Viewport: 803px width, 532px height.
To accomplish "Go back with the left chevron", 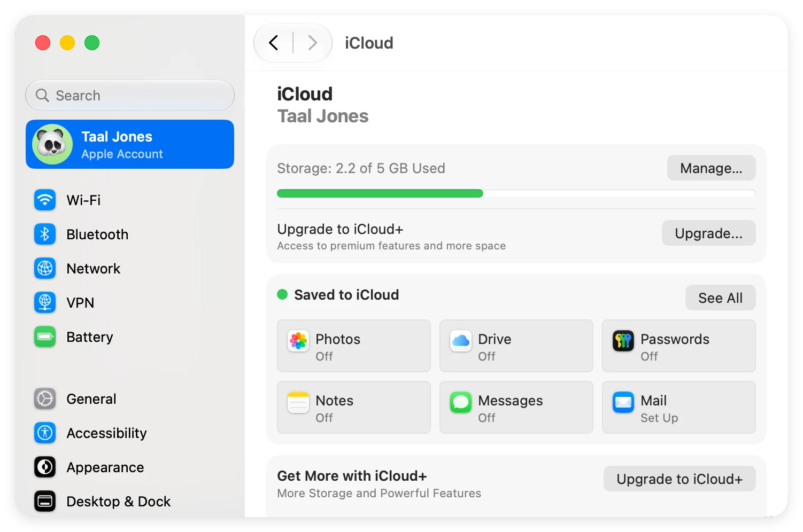I will 274,43.
